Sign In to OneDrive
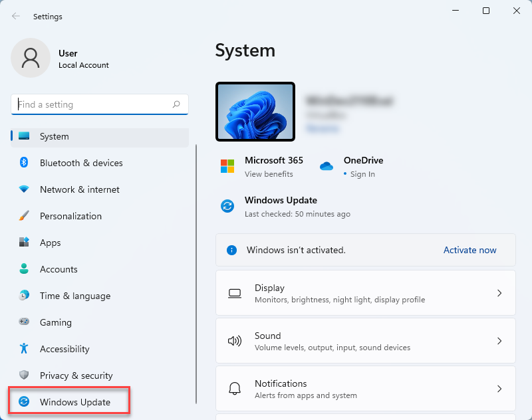 [363, 173]
